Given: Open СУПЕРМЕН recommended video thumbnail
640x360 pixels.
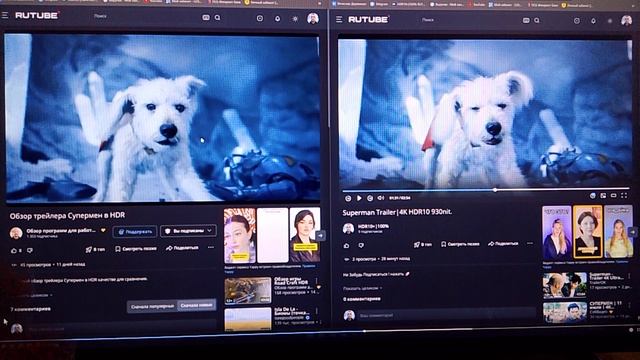Looking at the screenshot, I should pos(565,312).
